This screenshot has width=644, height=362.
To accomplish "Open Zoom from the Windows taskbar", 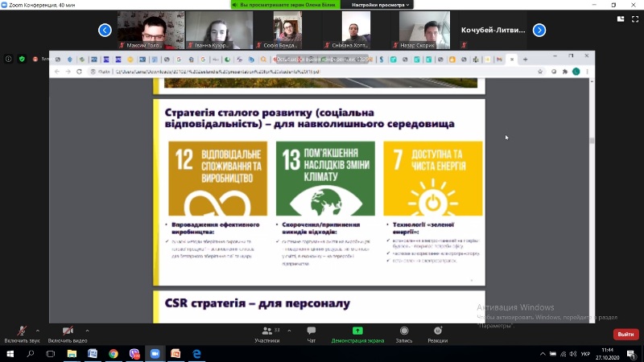I will coord(155,353).
